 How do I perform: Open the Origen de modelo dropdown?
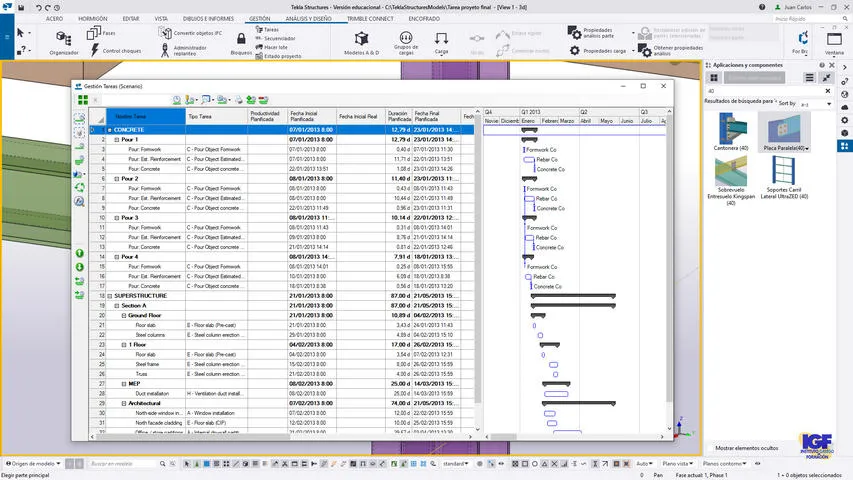[33, 464]
